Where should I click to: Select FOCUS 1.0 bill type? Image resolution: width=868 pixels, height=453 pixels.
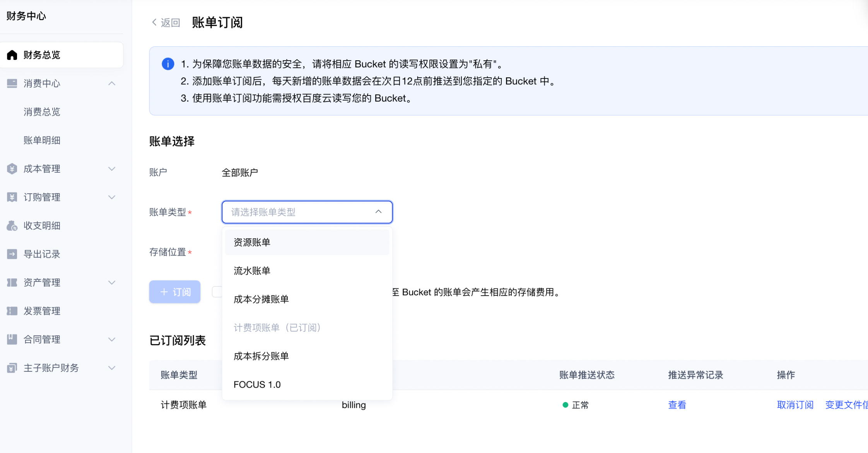point(307,385)
